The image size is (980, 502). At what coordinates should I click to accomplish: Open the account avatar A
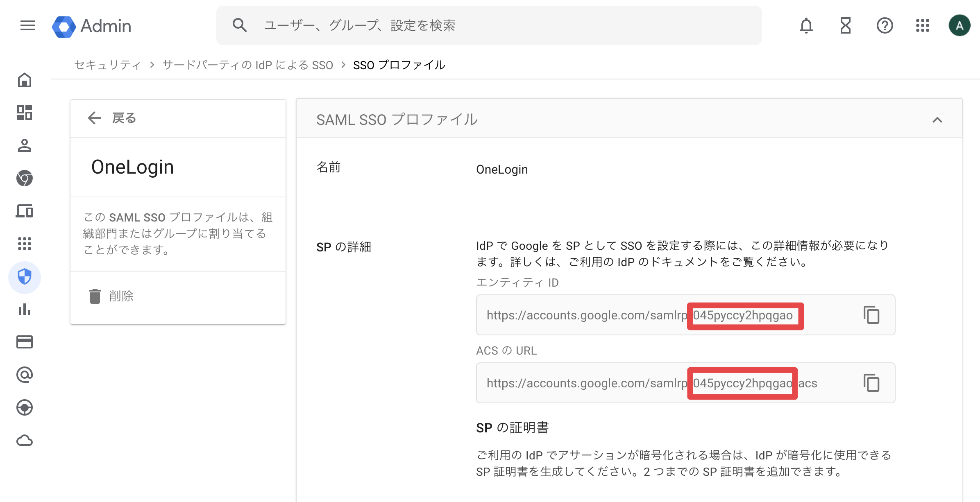pyautogui.click(x=959, y=25)
